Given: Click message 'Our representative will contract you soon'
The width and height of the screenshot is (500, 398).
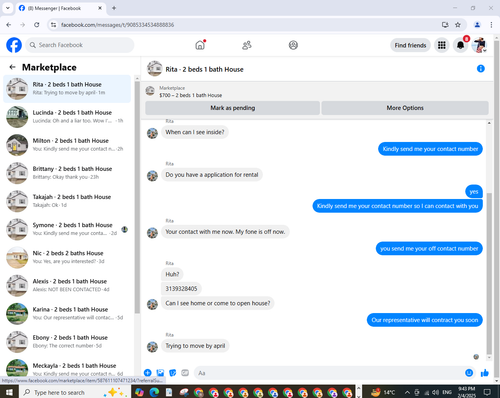Looking at the screenshot, I should pos(425,320).
